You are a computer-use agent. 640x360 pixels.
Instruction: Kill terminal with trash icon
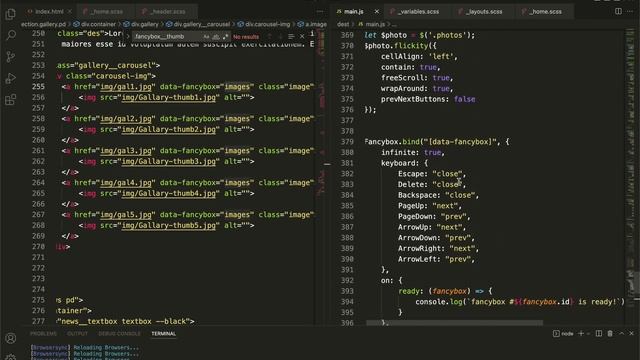(610, 333)
